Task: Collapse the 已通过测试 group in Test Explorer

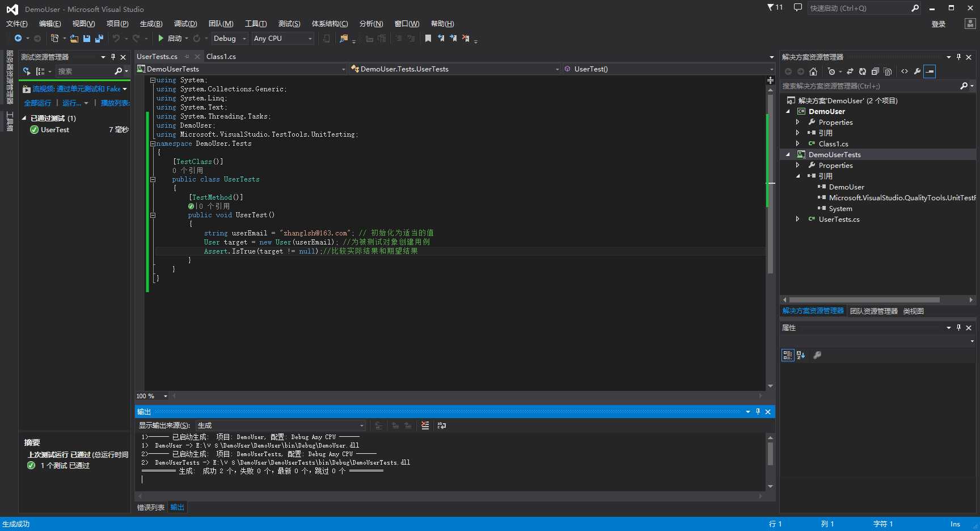Action: 24,119
